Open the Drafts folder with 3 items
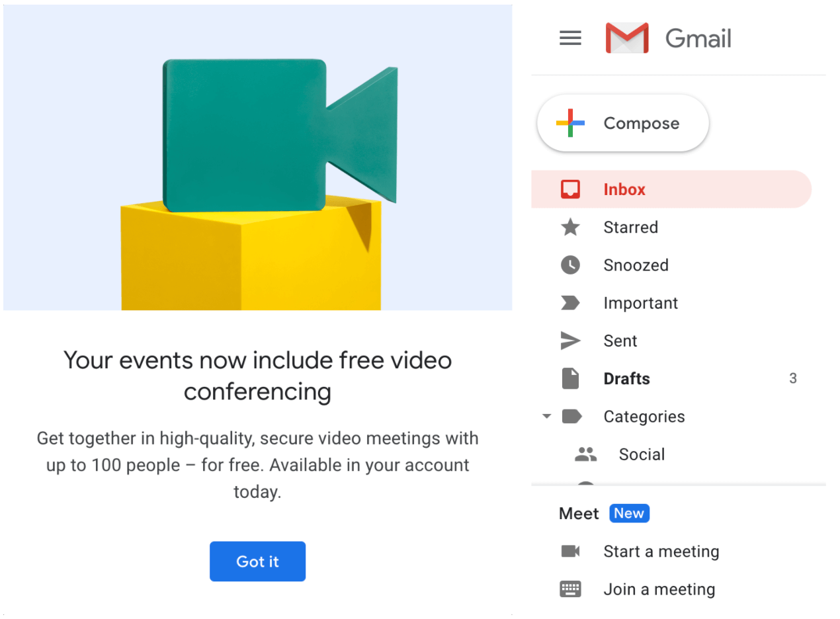 (x=671, y=379)
